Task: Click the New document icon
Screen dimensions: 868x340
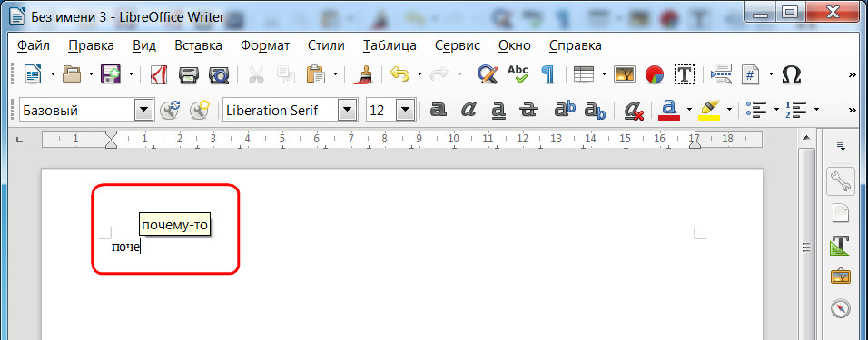Action: tap(32, 74)
